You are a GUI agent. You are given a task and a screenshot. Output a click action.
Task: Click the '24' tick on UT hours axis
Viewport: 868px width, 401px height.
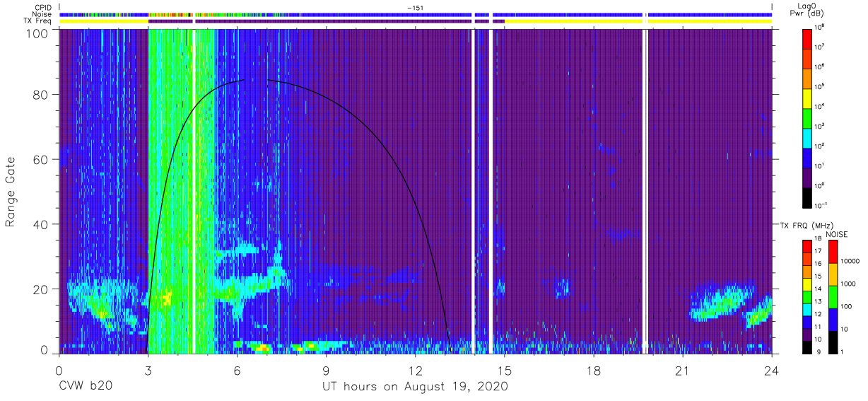coord(772,370)
